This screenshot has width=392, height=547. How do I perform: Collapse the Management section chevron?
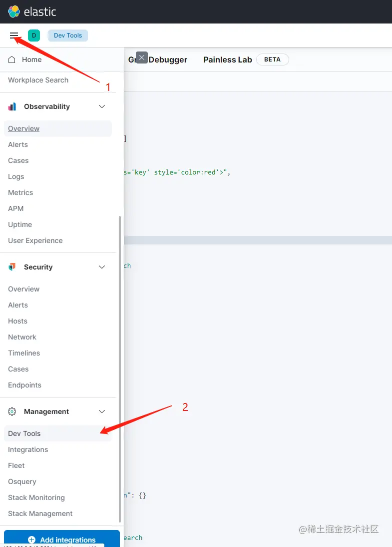click(102, 411)
